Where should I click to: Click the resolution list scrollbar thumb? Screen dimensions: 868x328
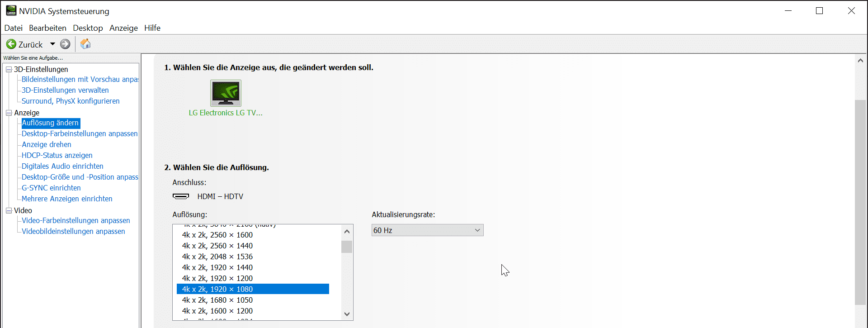[347, 247]
